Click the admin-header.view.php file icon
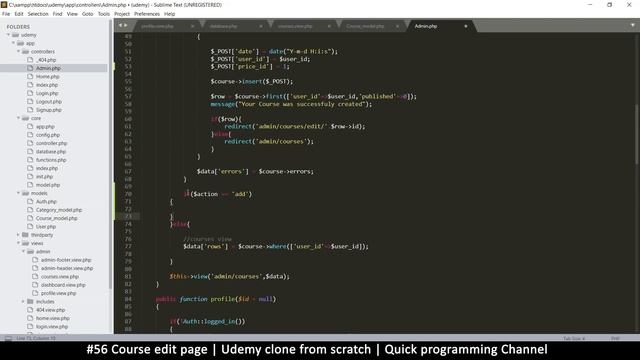The width and height of the screenshot is (640, 360). click(35, 268)
